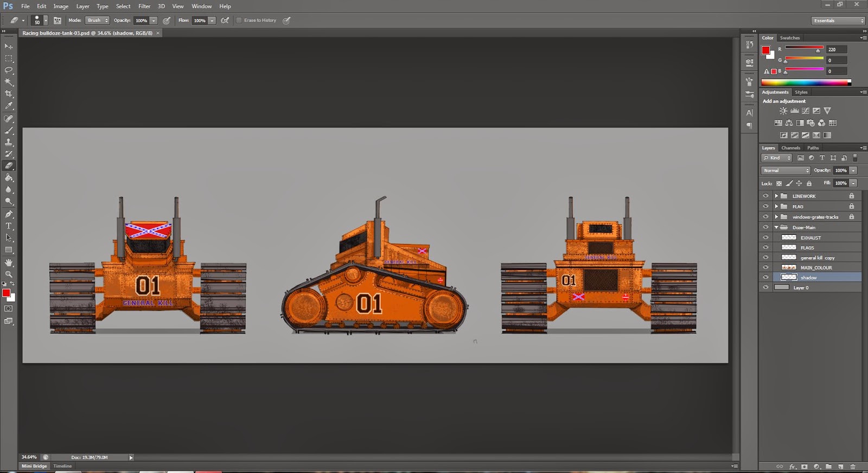Select the Paint Bucket tool
Image resolution: width=868 pixels, height=473 pixels.
coord(9,178)
